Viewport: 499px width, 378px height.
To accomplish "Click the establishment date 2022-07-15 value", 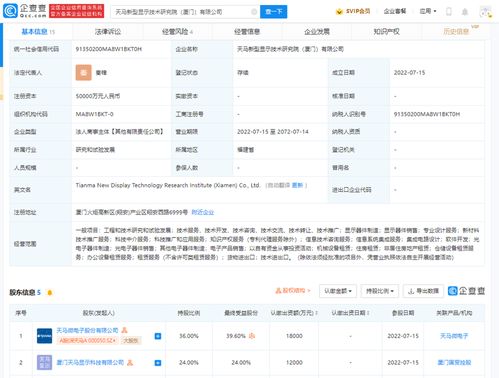I will coord(409,73).
